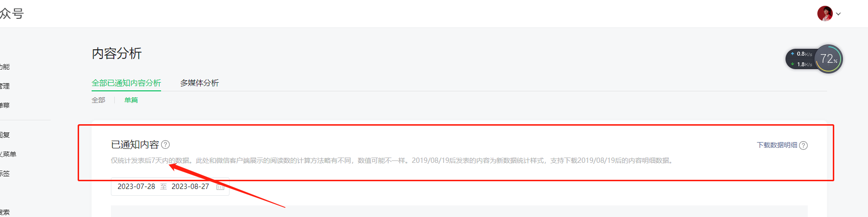Click the 下载数据明细 link

(777, 145)
